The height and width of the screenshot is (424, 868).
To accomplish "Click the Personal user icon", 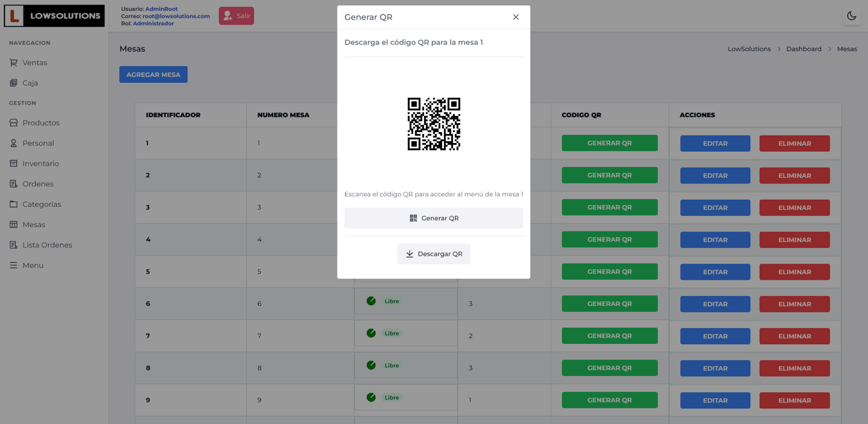I will [13, 143].
